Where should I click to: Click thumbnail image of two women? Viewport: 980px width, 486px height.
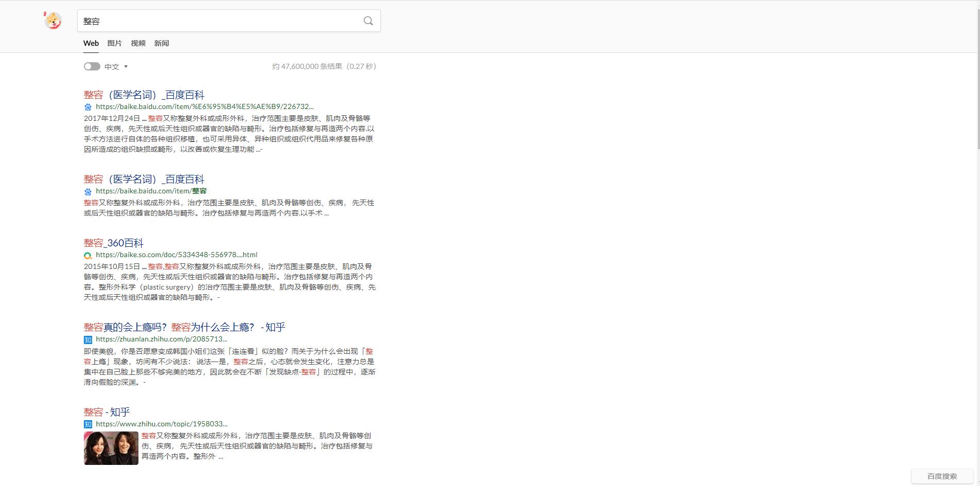(111, 448)
